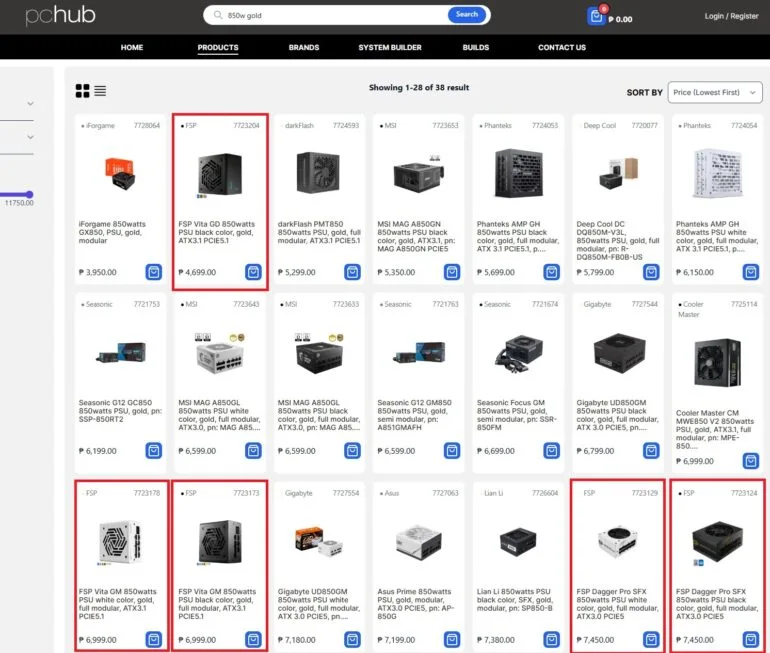Open the Brands menu
Screen dimensions: 770x653
coord(304,48)
